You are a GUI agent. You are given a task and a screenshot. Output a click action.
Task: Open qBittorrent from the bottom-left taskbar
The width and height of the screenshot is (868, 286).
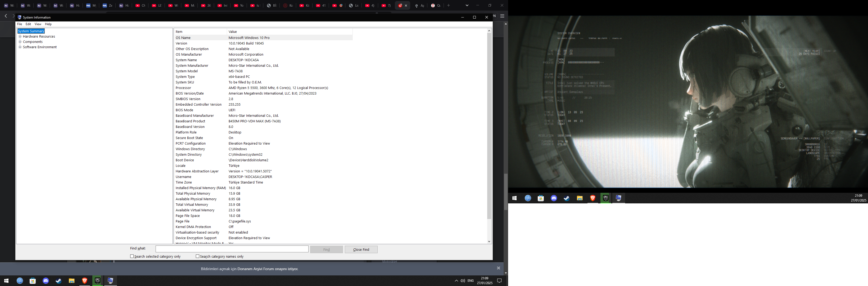(20, 281)
